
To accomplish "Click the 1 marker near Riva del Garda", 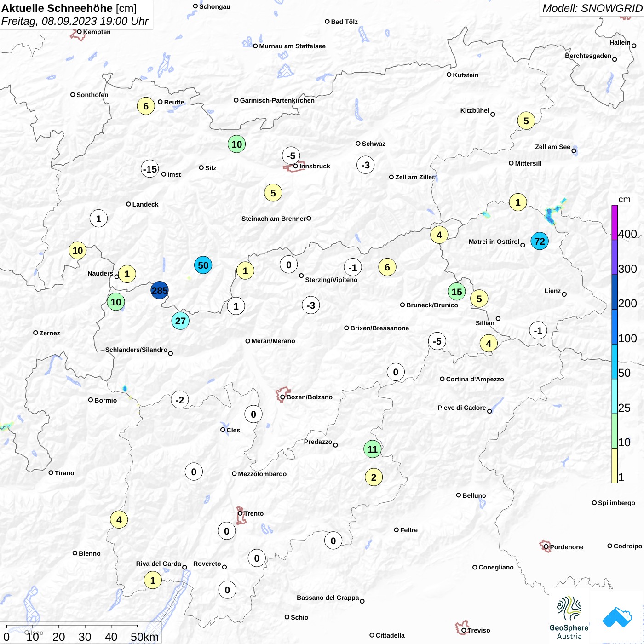I will coord(153,580).
